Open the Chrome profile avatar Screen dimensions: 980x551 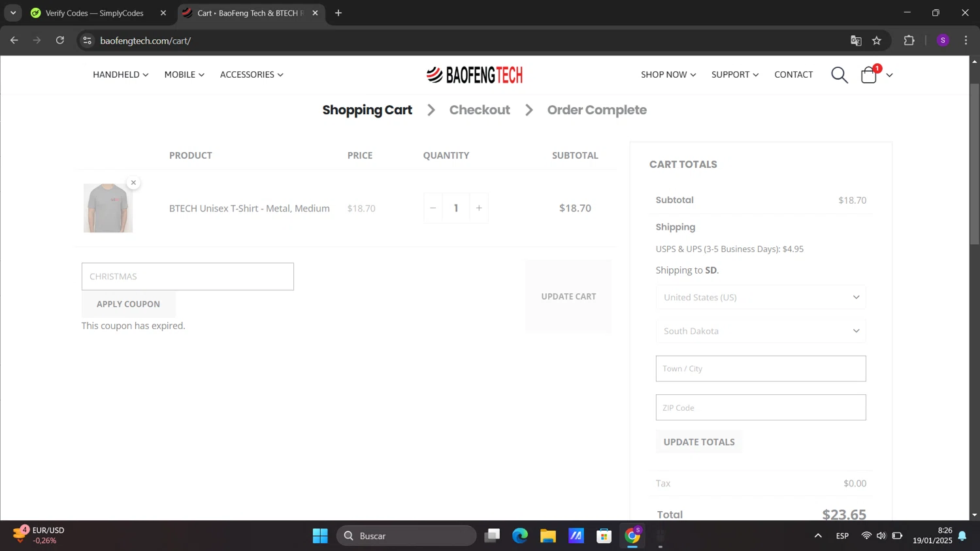(x=943, y=40)
